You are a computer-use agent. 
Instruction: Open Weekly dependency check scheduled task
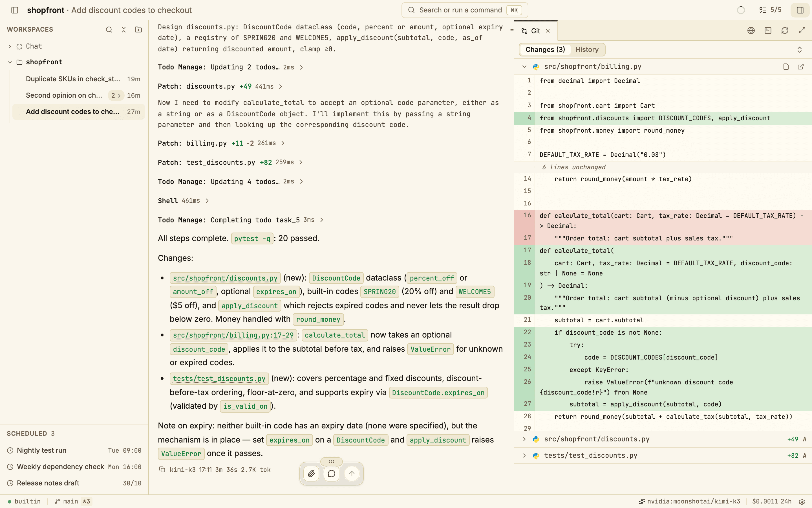coord(74,467)
